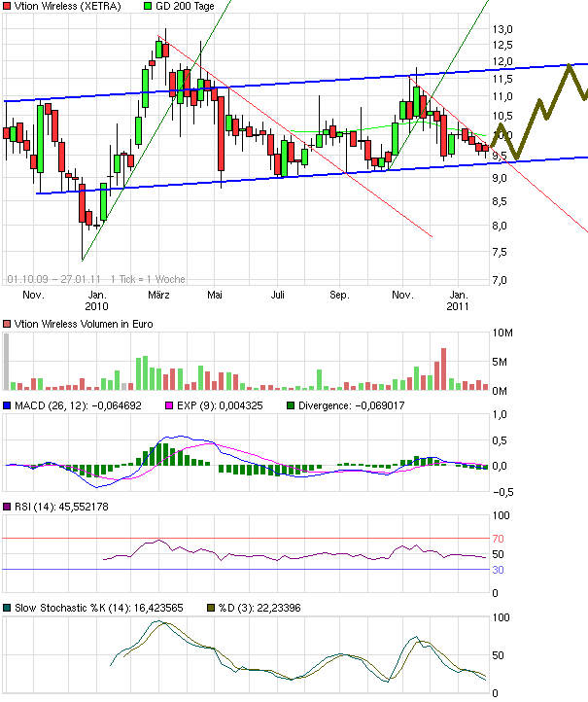Click the green Divergence legend square
This screenshot has height=702, width=588.
coord(291,405)
